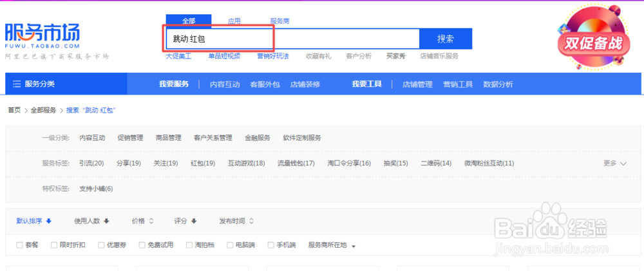Image resolution: width=644 pixels, height=271 pixels.
Task: Open 内容互动 in navigation bar
Action: pos(225,84)
